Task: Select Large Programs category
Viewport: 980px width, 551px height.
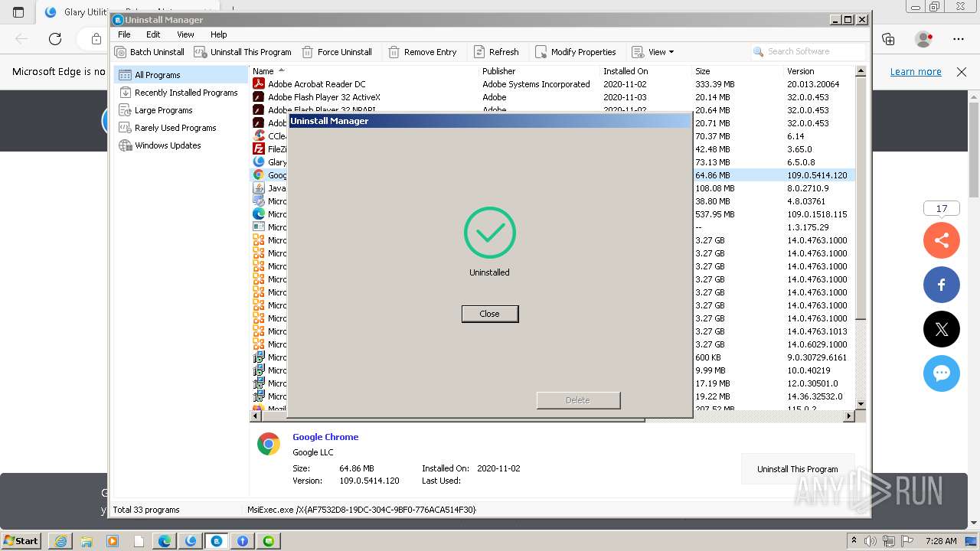Action: point(181,110)
